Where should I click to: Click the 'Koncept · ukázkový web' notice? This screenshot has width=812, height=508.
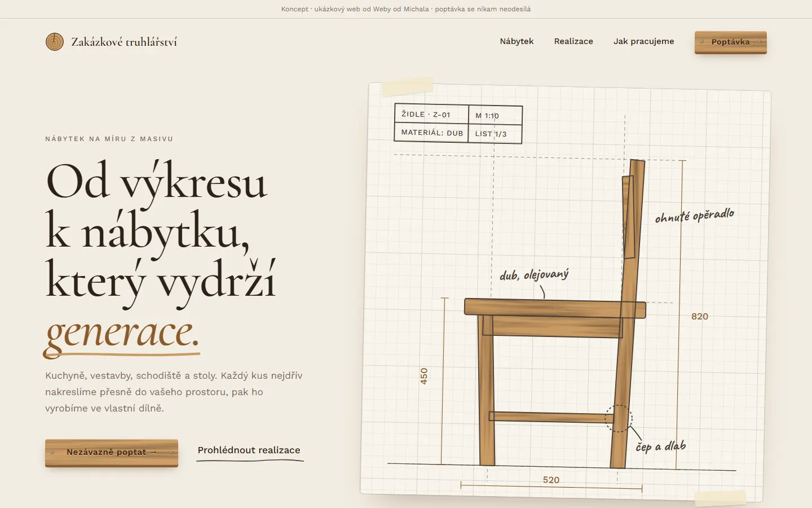(406, 9)
